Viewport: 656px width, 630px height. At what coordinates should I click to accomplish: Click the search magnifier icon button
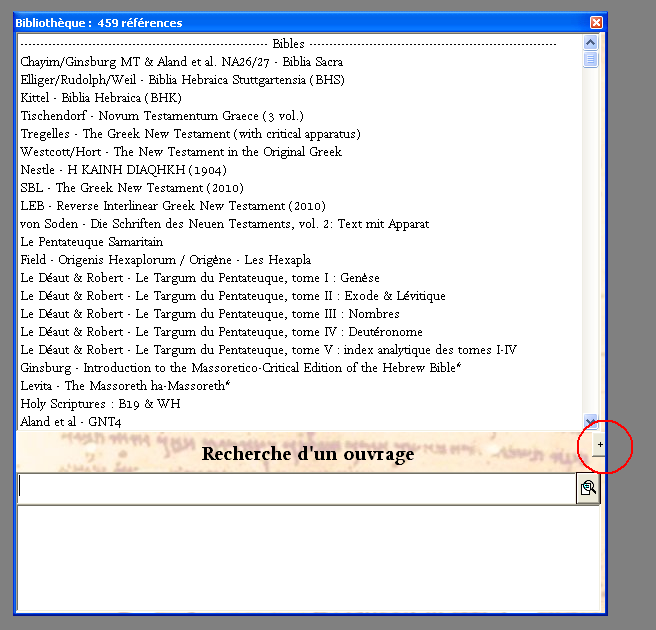tap(588, 488)
